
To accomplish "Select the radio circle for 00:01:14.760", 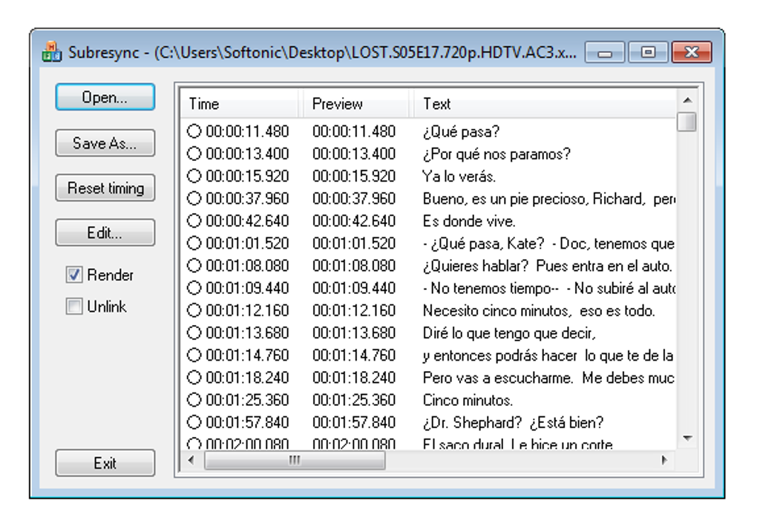I will (194, 355).
